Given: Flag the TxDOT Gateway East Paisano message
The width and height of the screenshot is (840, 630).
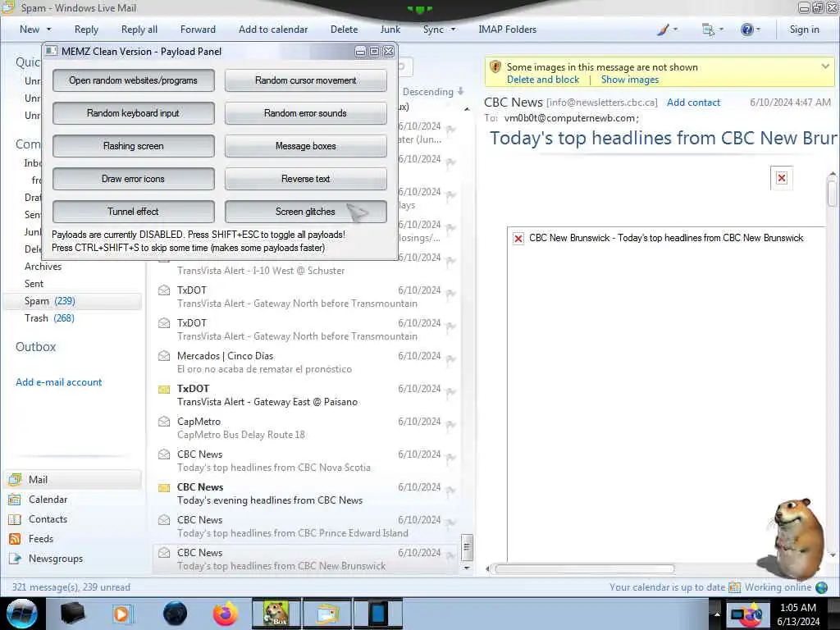Looking at the screenshot, I should pyautogui.click(x=451, y=392).
